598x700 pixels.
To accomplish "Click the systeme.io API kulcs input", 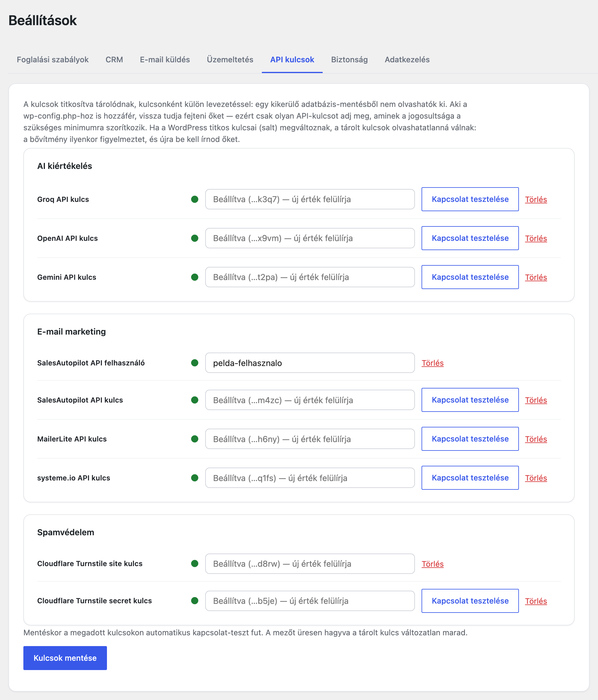I will [310, 478].
